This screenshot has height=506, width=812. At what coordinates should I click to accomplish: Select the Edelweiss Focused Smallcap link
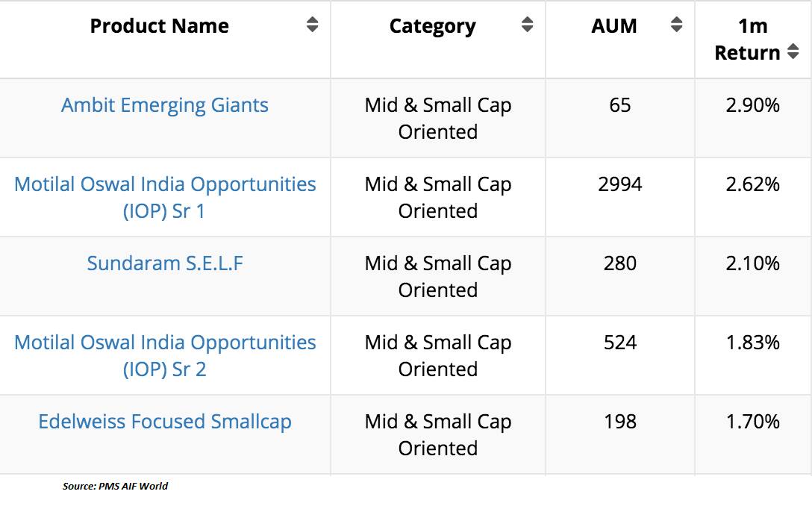[165, 422]
